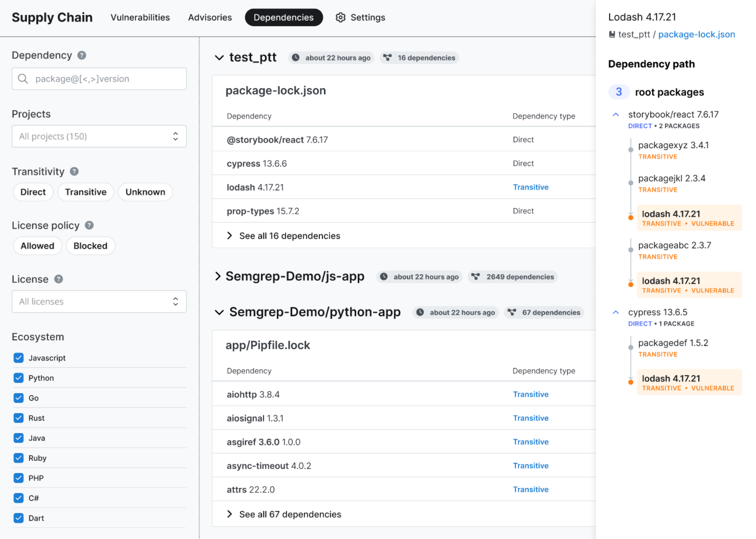Open the Advisories tab

pos(210,18)
